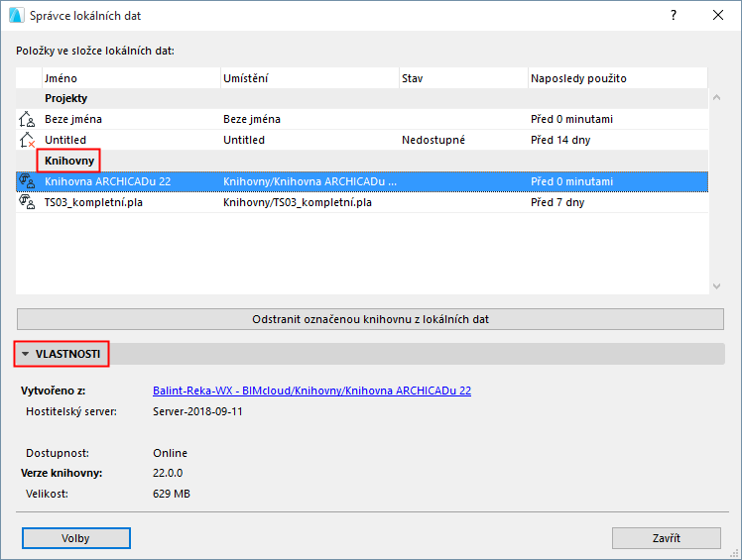Viewport: 742px width, 560px height.
Task: Click the list scroll up arrow
Action: [x=716, y=97]
